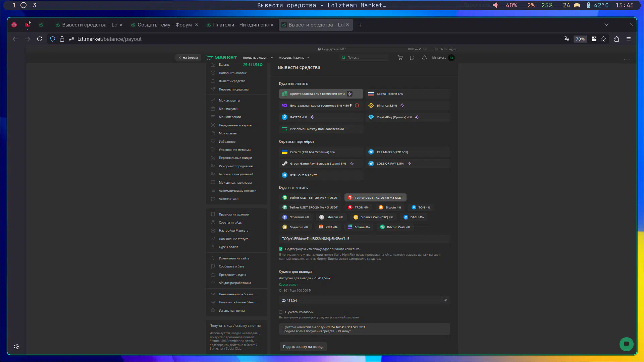The height and width of the screenshot is (362, 644).
Task: Expand 'Продать аккаунт' dropdown
Action: pyautogui.click(x=258, y=58)
